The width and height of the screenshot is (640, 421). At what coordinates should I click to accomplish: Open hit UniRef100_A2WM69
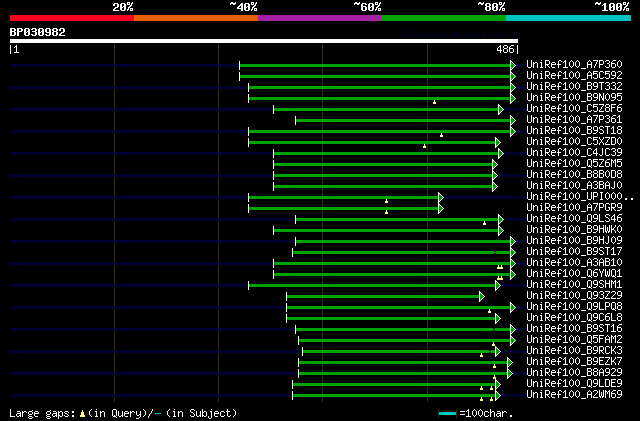pos(574,395)
